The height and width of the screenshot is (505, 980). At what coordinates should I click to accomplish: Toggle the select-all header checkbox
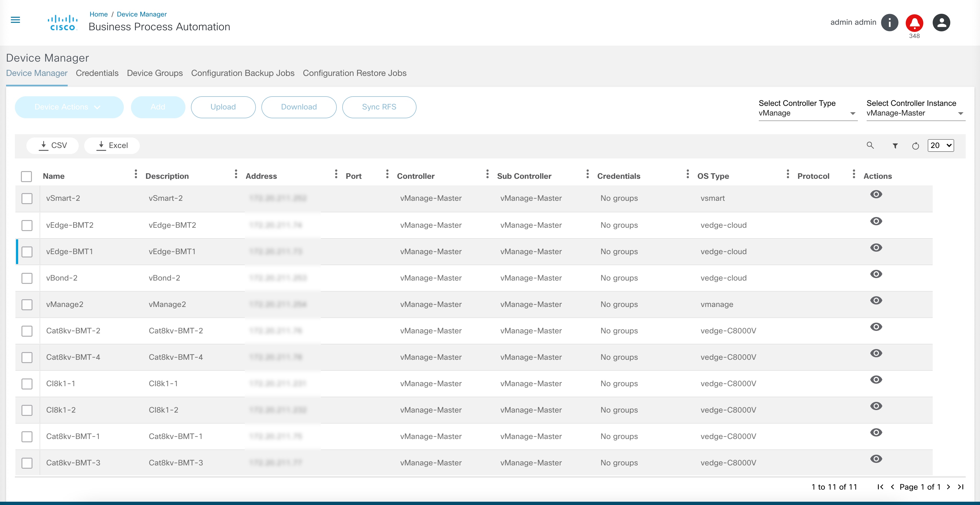coord(26,176)
